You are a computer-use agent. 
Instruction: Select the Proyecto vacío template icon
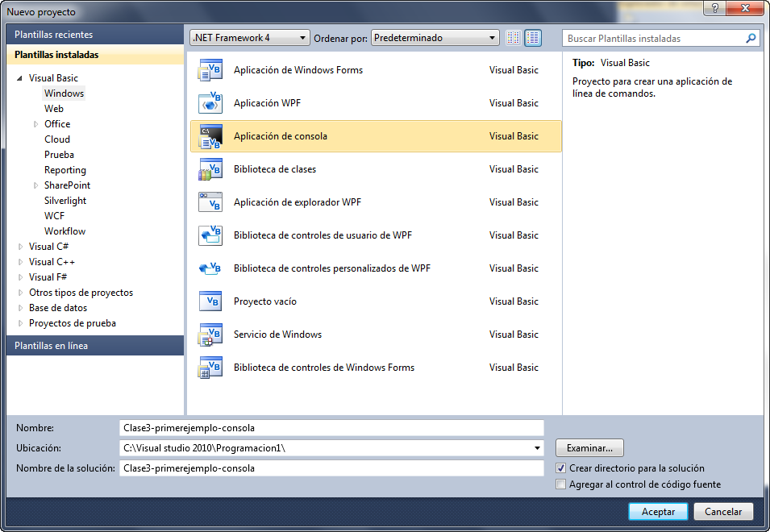coord(210,301)
